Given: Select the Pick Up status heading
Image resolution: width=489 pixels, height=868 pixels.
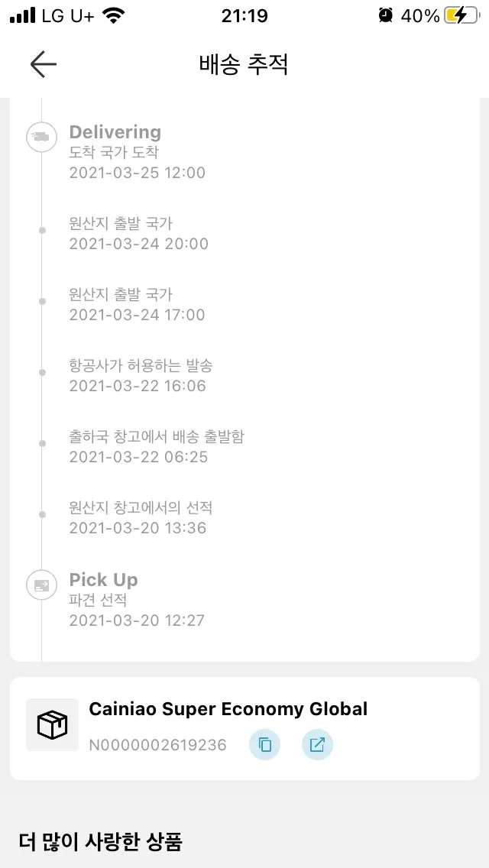Looking at the screenshot, I should (103, 580).
